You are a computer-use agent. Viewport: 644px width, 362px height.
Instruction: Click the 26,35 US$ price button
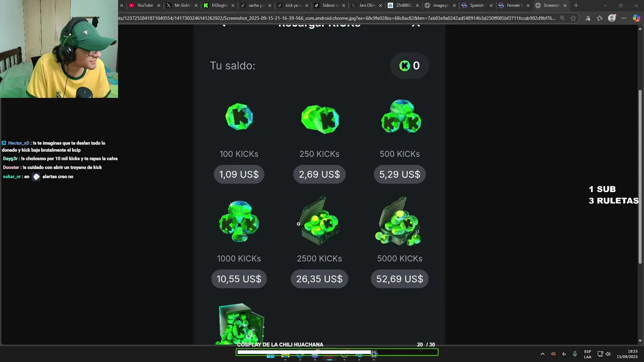[319, 279]
